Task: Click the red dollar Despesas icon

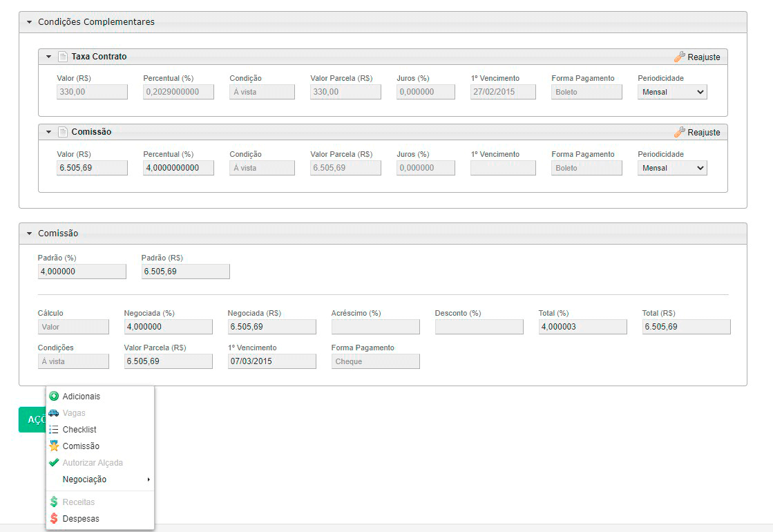Action: pyautogui.click(x=54, y=519)
